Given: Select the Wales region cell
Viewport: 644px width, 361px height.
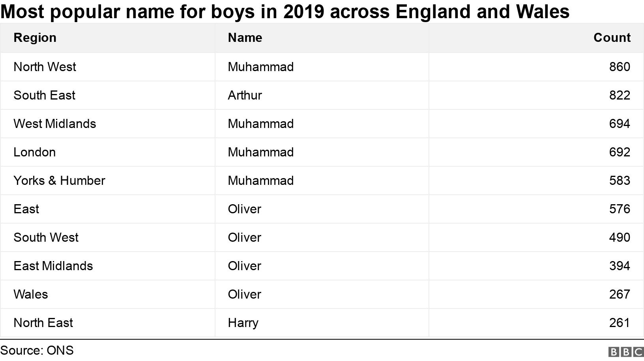Looking at the screenshot, I should (30, 294).
